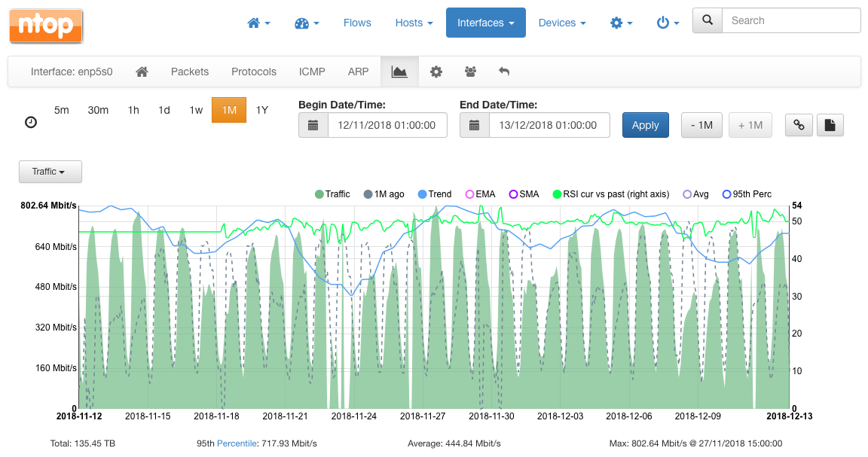Click the Apply button
This screenshot has width=868, height=457.
[x=646, y=125]
